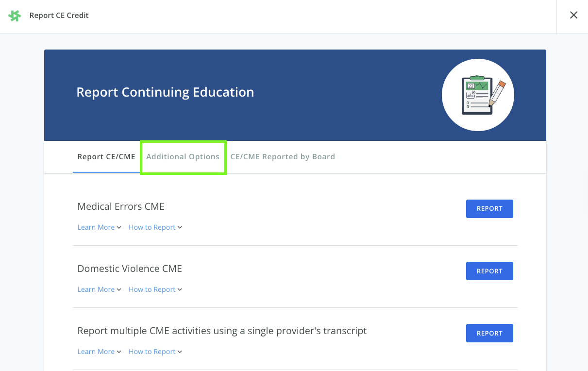Click the clipboard illustration icon

[x=478, y=95]
